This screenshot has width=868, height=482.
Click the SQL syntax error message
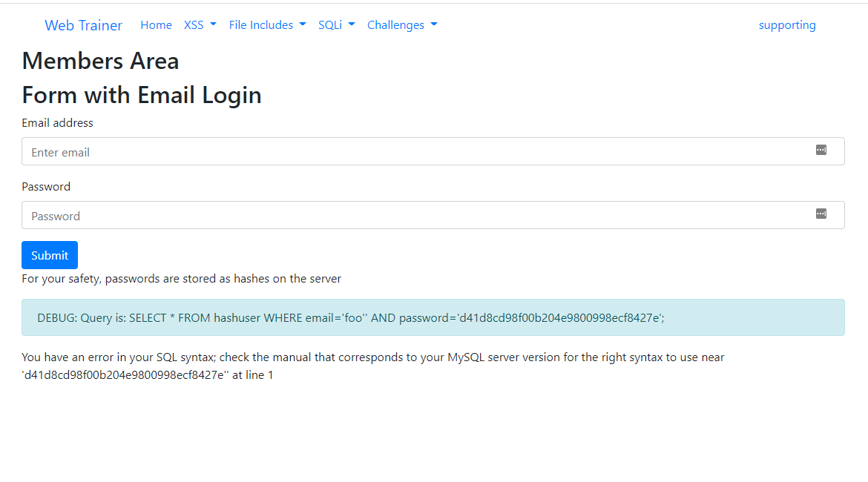tap(372, 357)
